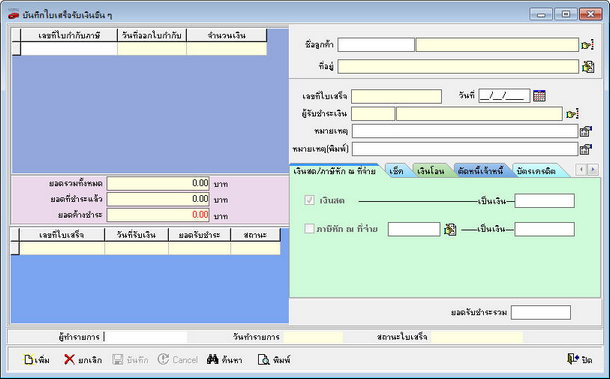Switch to the เงินโอน tab
Image resolution: width=610 pixels, height=379 pixels.
[x=431, y=171]
